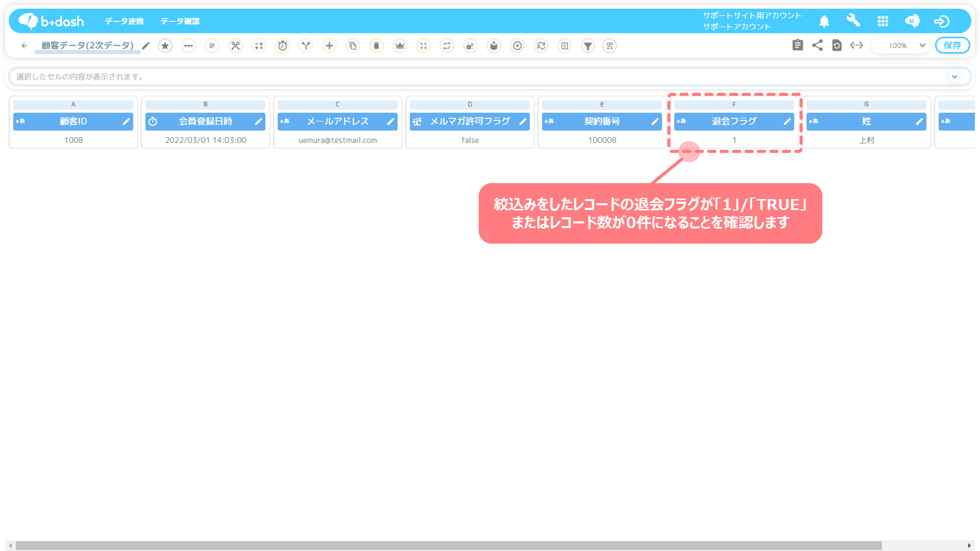Open the three-dots connector toolbar icon
This screenshot has width=980, height=551.
[188, 46]
